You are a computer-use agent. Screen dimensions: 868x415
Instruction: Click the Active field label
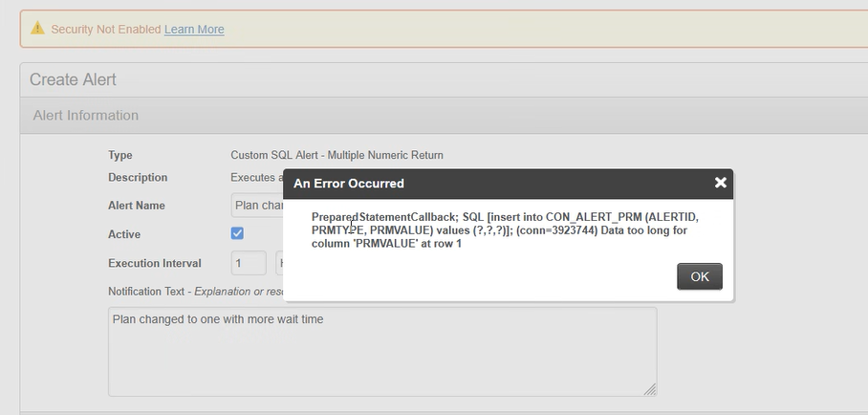point(124,234)
